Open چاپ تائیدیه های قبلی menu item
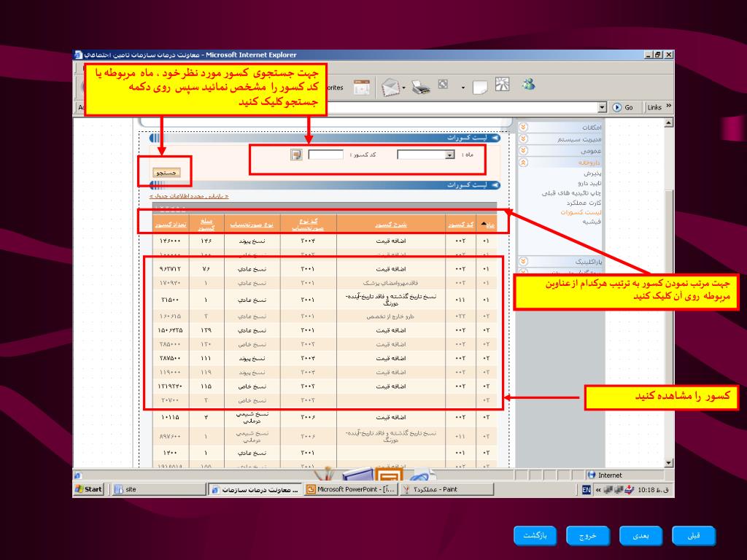The image size is (747, 560). 571,192
